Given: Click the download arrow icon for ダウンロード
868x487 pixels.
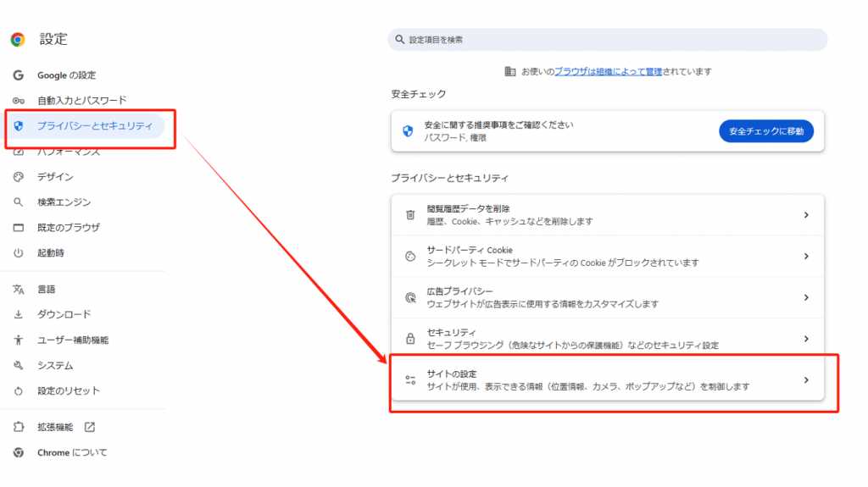Looking at the screenshot, I should point(19,314).
